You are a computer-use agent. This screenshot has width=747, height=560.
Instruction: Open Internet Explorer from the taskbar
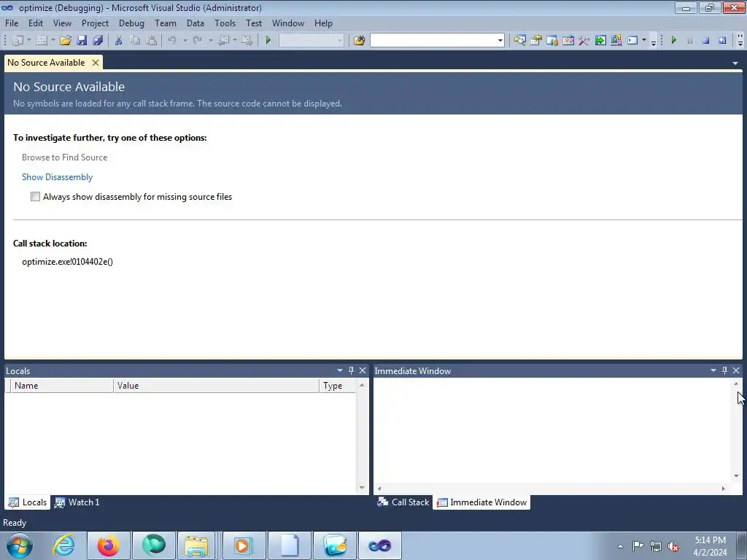pyautogui.click(x=64, y=545)
